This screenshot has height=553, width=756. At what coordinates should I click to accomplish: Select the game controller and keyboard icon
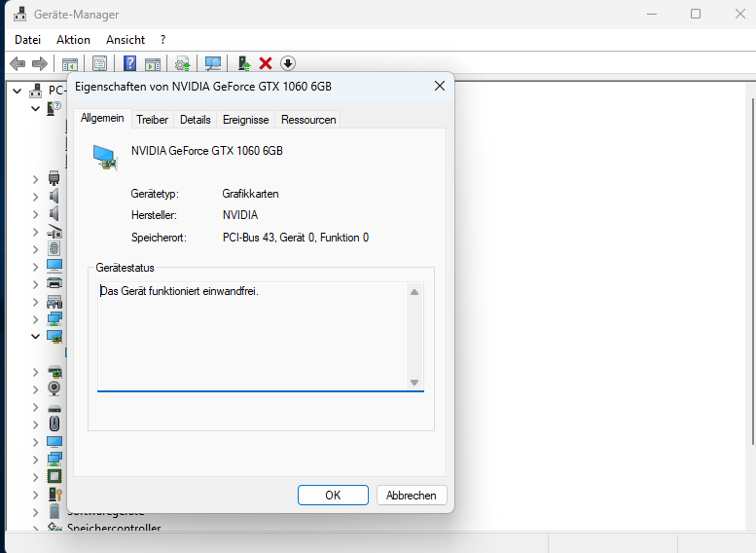click(54, 302)
